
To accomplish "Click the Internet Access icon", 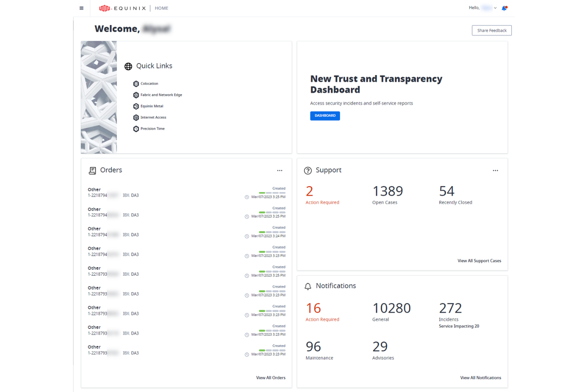I will [136, 118].
